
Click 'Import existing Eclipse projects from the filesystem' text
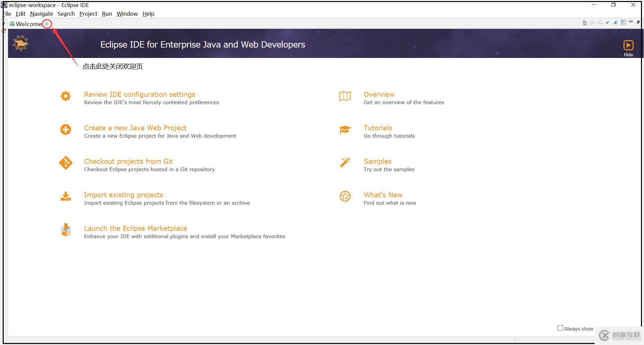coord(150,203)
